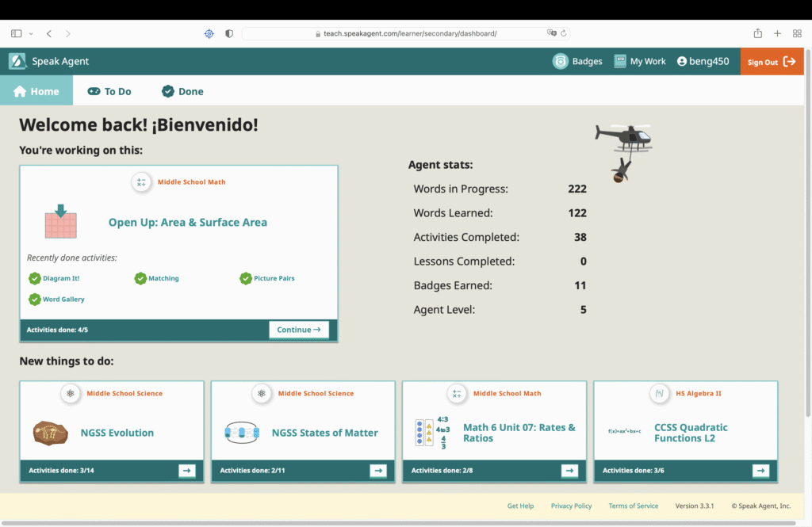Click the helicopter agent illustration
Image resolution: width=812 pixels, height=527 pixels.
click(624, 153)
